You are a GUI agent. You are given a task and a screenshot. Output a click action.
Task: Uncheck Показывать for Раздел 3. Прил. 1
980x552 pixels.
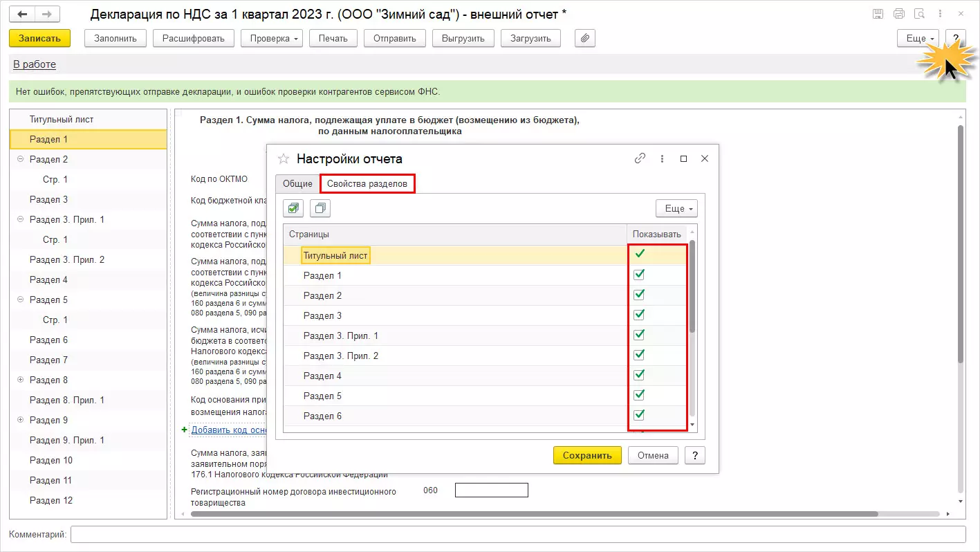coord(640,335)
